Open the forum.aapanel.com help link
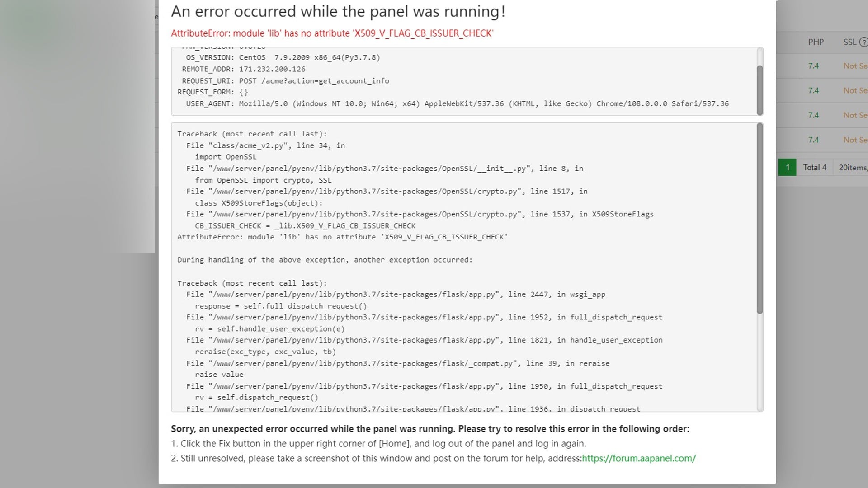The width and height of the screenshot is (868, 488). click(638, 458)
